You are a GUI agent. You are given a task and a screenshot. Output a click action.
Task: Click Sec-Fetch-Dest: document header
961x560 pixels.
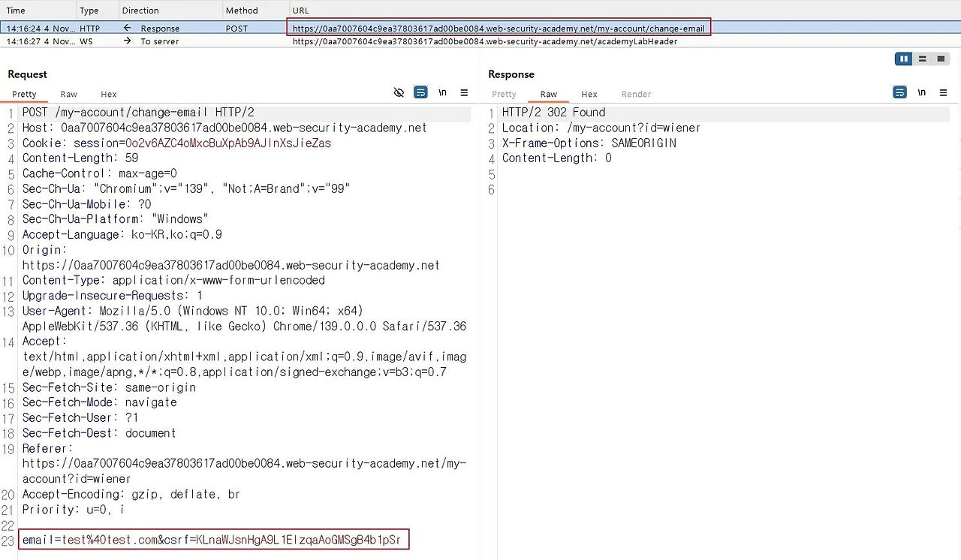pos(99,433)
